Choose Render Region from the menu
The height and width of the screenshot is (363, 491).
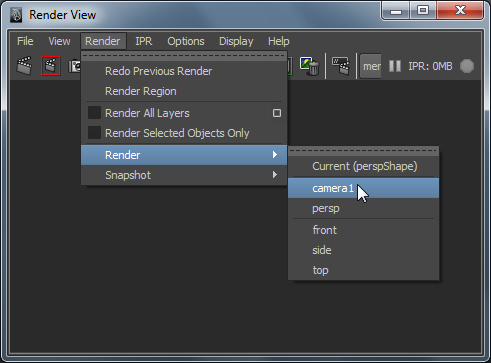(x=184, y=91)
